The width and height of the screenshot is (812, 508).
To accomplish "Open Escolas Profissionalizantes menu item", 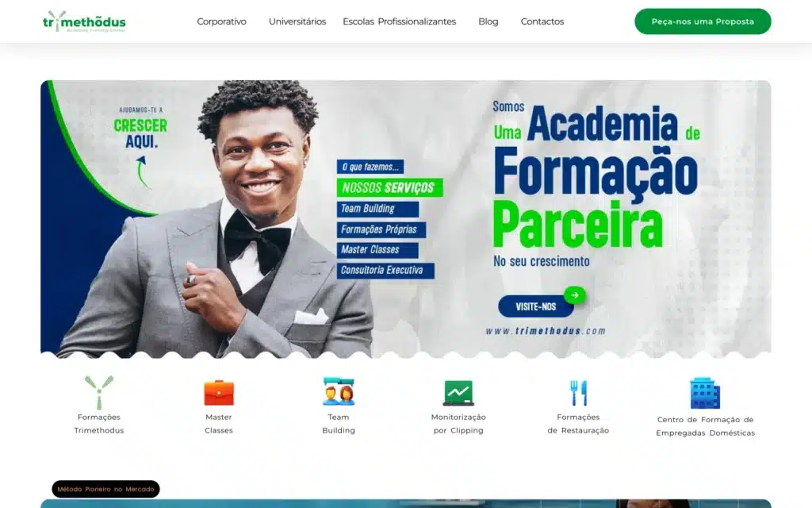I will (x=400, y=21).
